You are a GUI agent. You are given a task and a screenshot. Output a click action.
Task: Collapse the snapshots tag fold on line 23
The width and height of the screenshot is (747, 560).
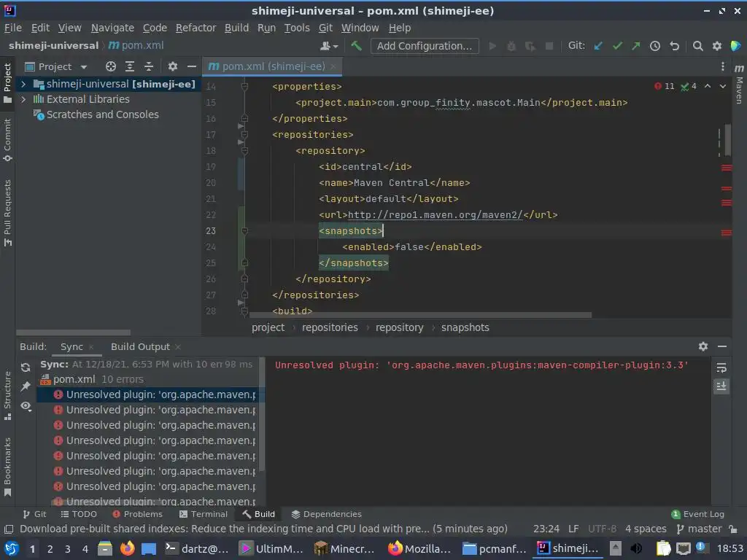[x=244, y=230]
